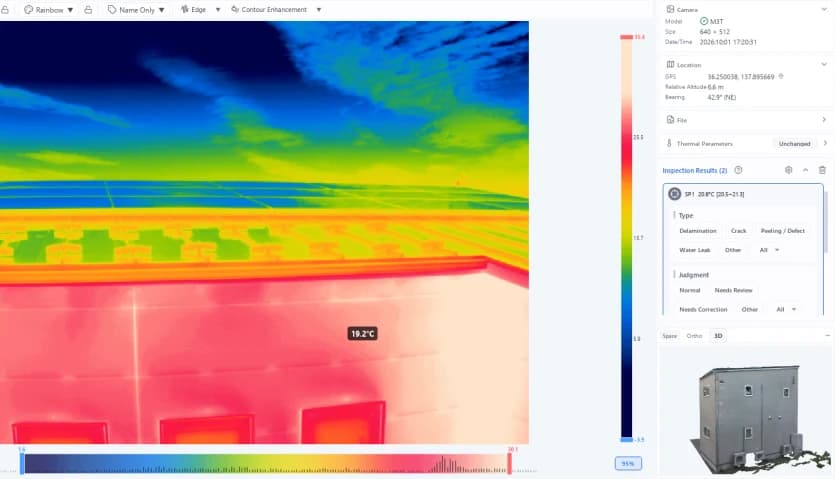Click the SP1 spot measurement icon
This screenshot has width=835, height=479.
coord(674,194)
